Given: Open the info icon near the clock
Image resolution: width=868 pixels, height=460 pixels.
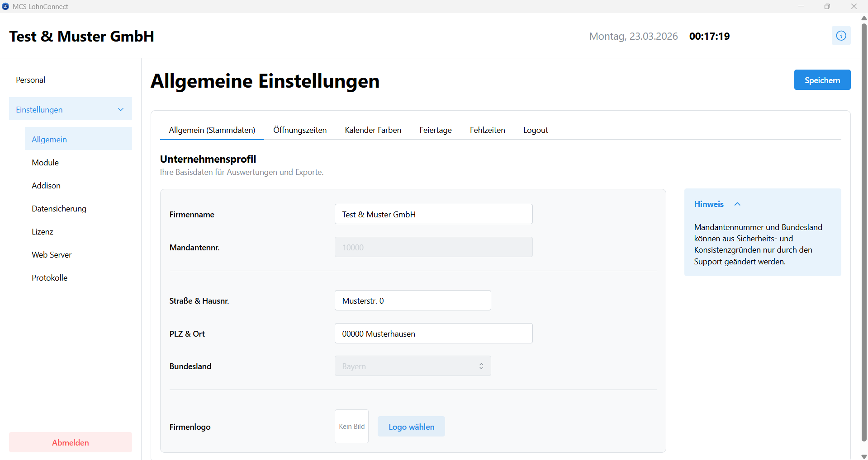Looking at the screenshot, I should (x=840, y=35).
